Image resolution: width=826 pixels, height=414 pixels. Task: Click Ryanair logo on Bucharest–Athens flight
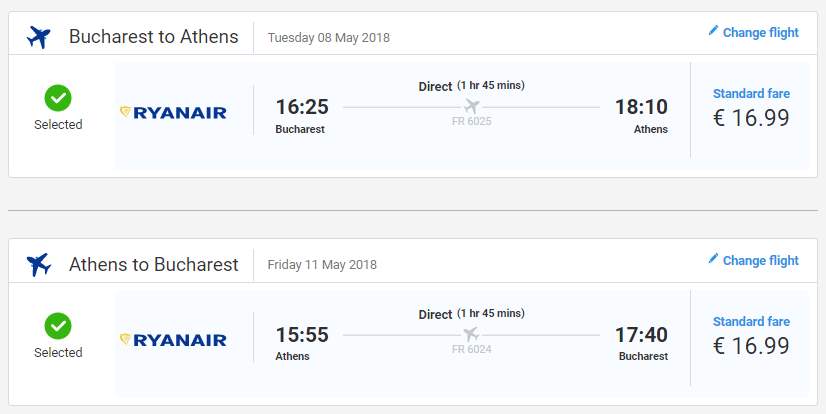[x=173, y=113]
